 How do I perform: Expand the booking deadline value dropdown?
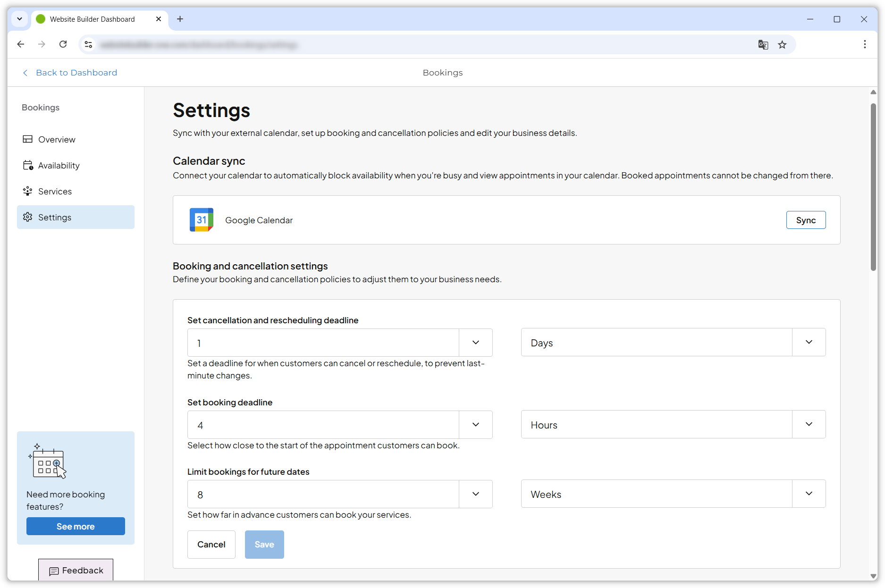[475, 425]
